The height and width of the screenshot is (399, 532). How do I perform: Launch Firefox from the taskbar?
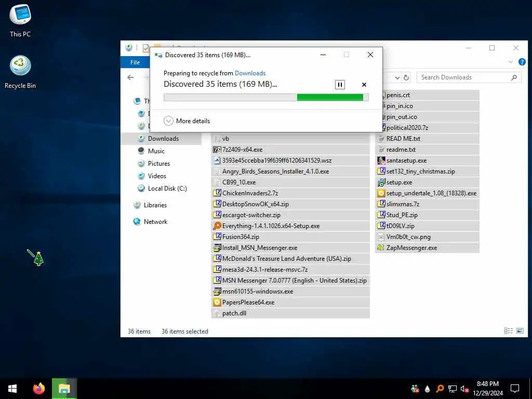pyautogui.click(x=38, y=389)
